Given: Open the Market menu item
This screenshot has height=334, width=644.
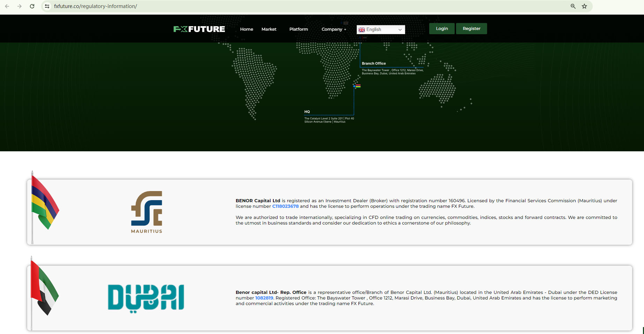Looking at the screenshot, I should pos(269,29).
